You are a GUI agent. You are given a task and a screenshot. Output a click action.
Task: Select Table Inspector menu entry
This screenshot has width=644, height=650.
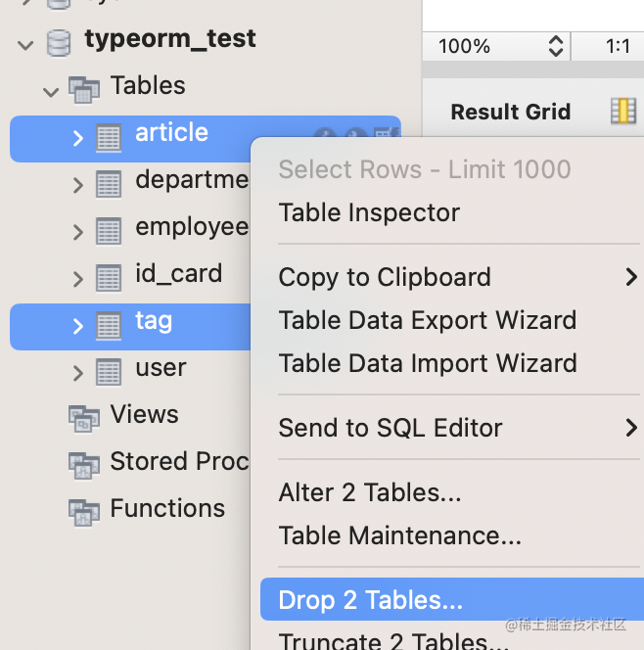click(369, 212)
